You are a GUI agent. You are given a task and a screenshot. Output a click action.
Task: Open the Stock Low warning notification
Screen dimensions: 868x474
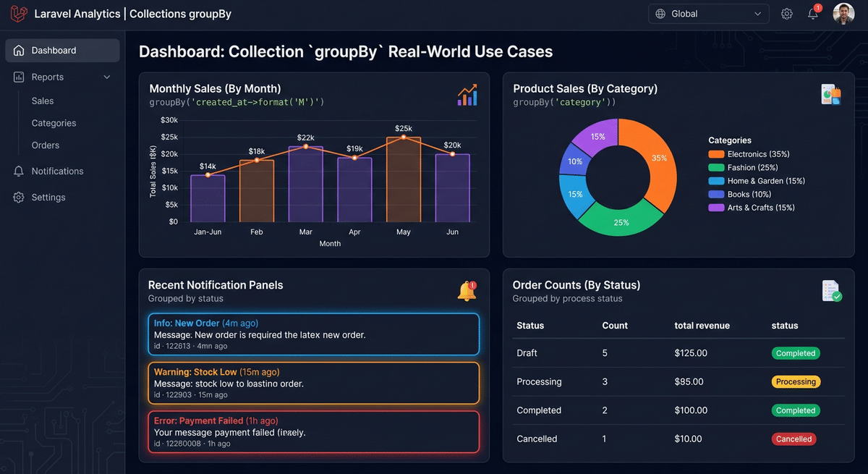click(314, 383)
